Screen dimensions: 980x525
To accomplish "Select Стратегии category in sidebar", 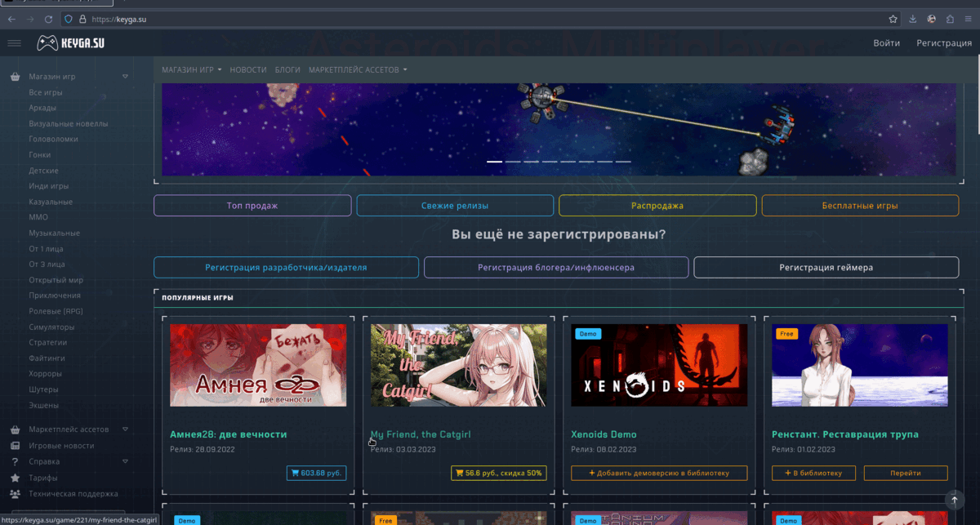I will click(47, 342).
